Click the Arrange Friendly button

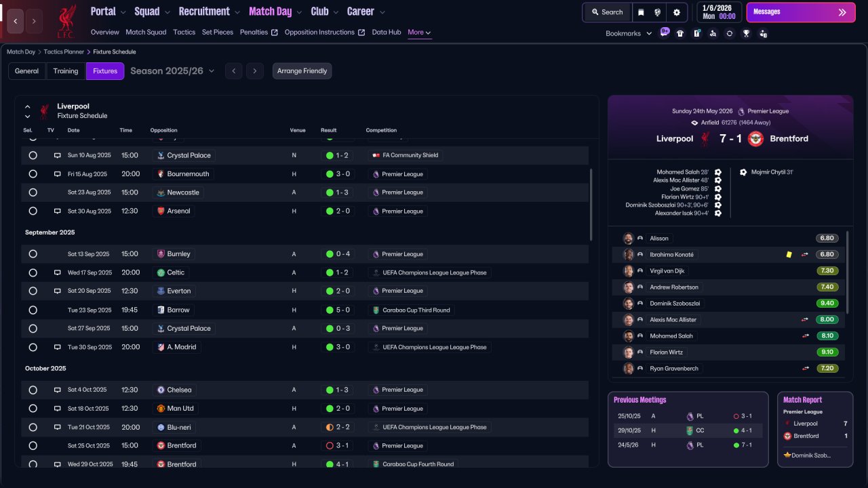[x=302, y=71]
